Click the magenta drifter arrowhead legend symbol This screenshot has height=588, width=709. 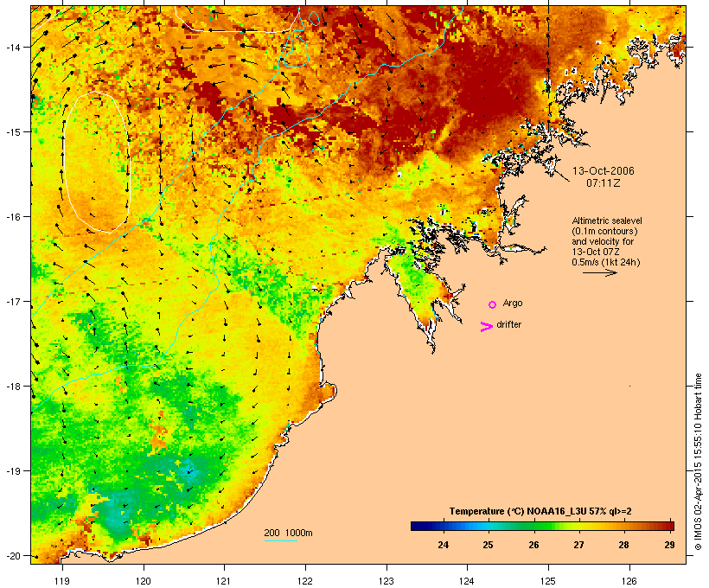487,327
